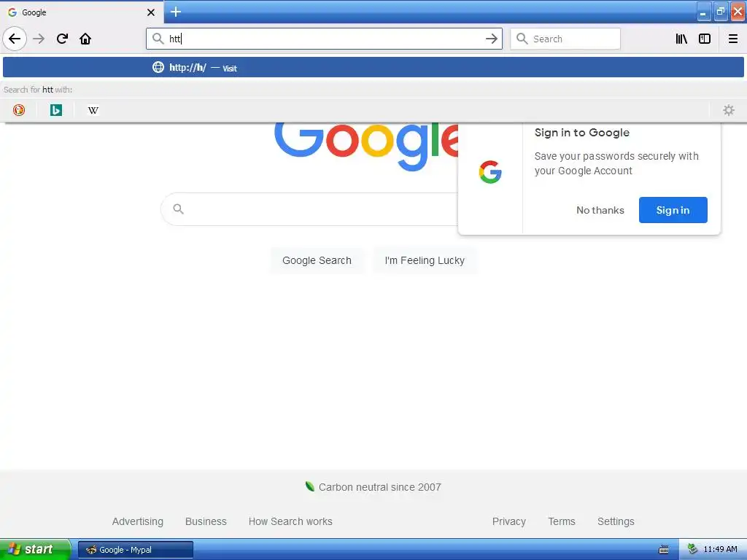Focus the toolbar Search box
Viewport: 747px width, 560px height.
(565, 39)
